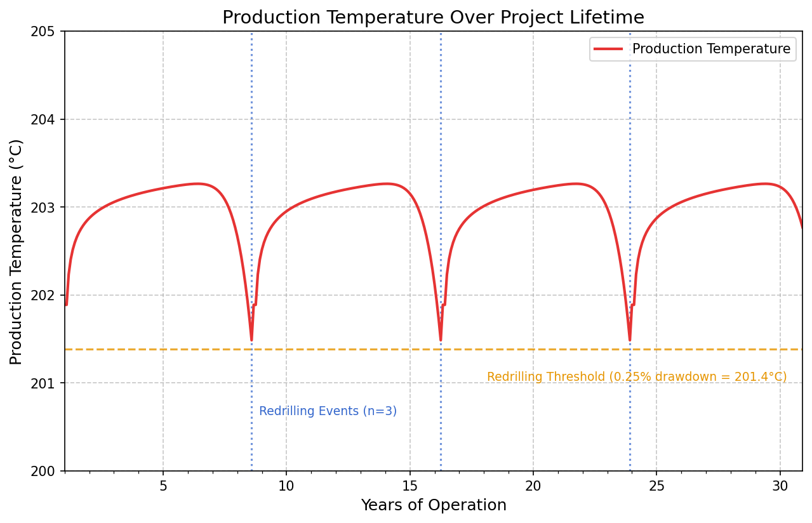The width and height of the screenshot is (812, 523).
Task: Click x-axis tick label 15
Action: tap(409, 486)
